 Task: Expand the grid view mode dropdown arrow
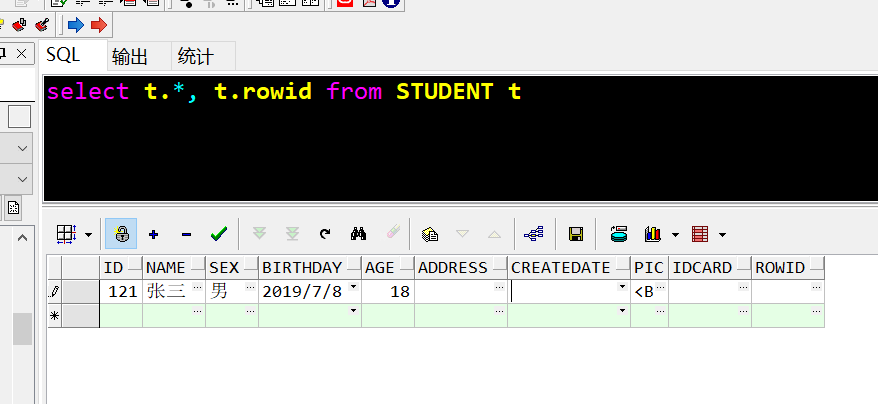tap(88, 235)
